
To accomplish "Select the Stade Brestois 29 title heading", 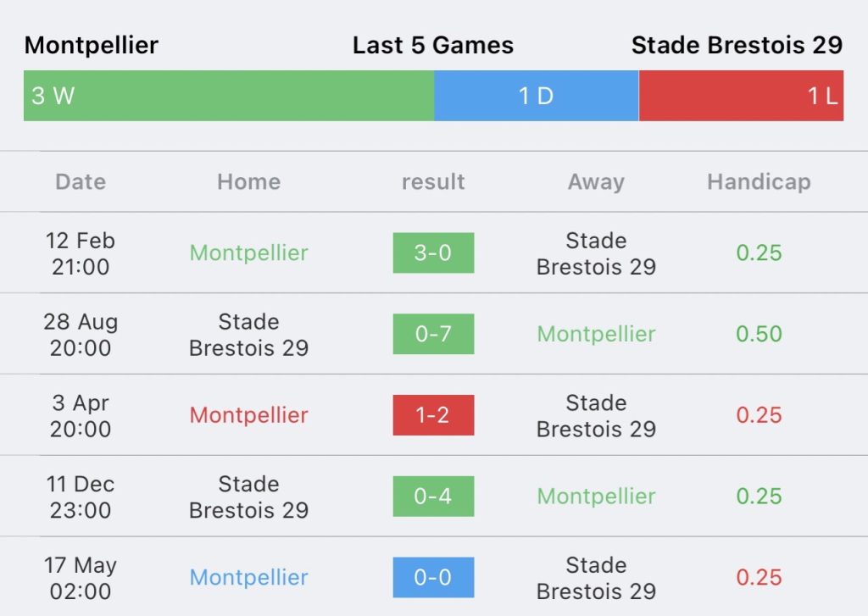I will pos(737,45).
